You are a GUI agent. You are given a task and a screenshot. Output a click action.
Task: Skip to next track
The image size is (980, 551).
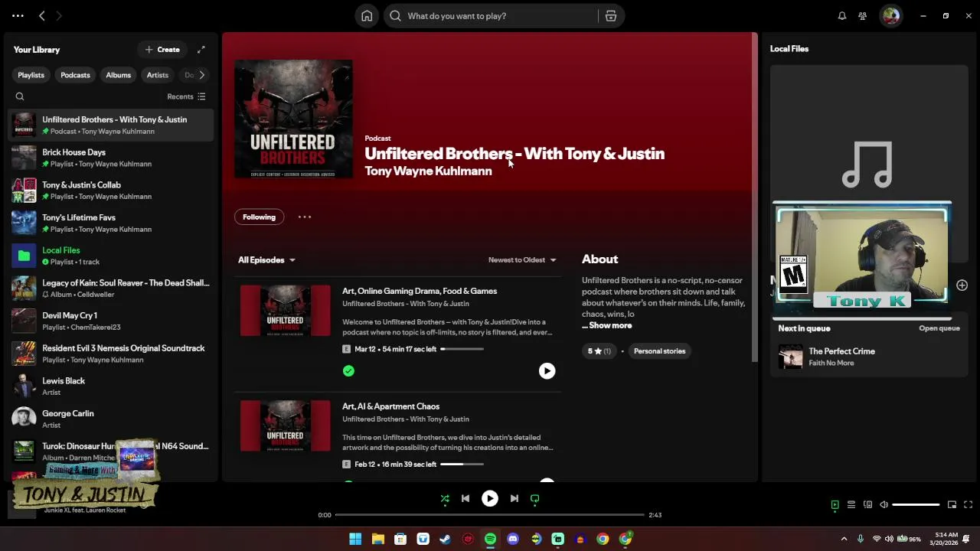pos(514,499)
